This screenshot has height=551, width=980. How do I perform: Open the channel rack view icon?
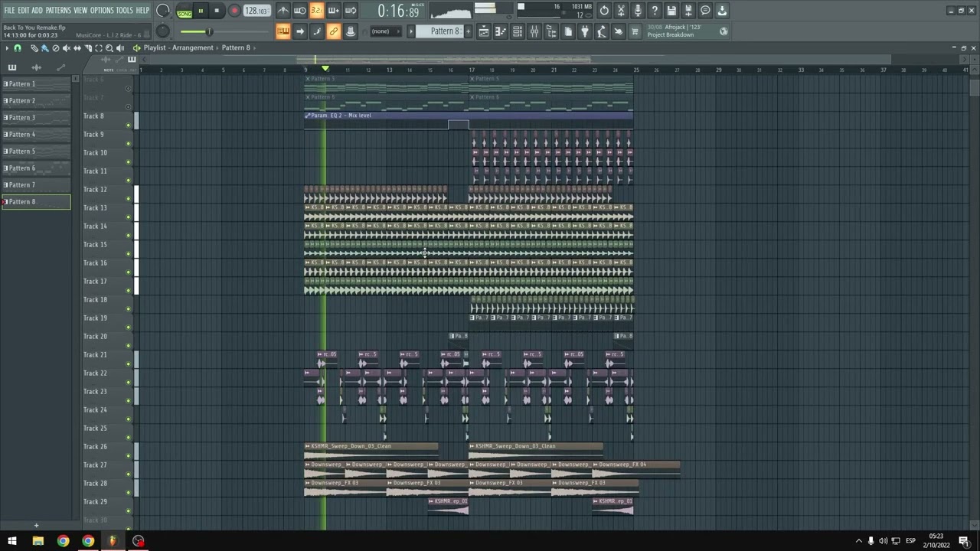pyautogui.click(x=518, y=31)
